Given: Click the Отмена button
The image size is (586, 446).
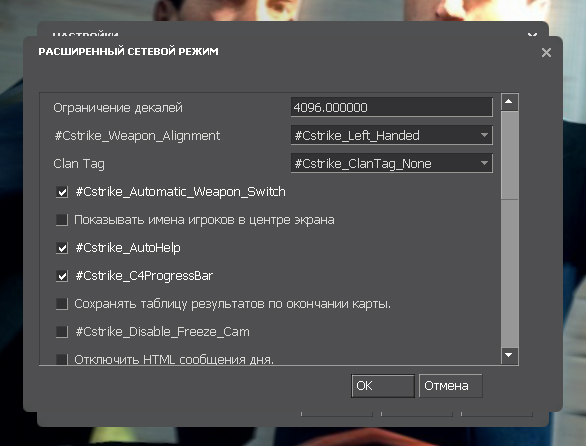Looking at the screenshot, I should pos(450,386).
